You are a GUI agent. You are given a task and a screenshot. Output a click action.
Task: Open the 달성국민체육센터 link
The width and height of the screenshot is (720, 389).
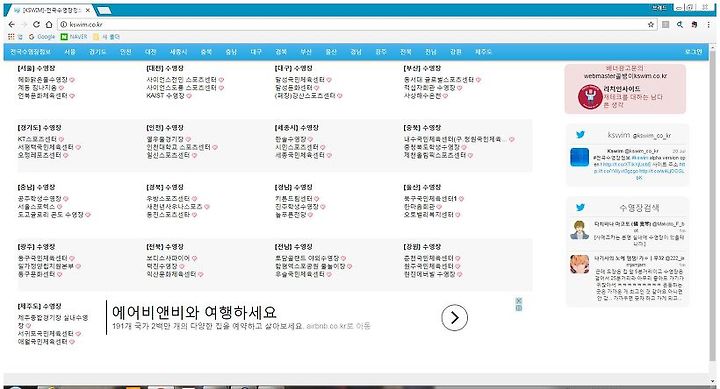pos(299,79)
